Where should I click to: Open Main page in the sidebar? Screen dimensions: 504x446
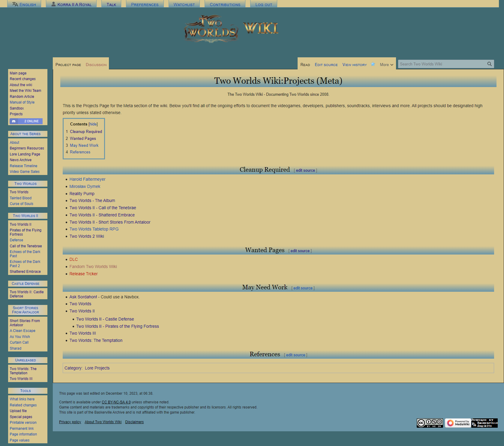(18, 73)
